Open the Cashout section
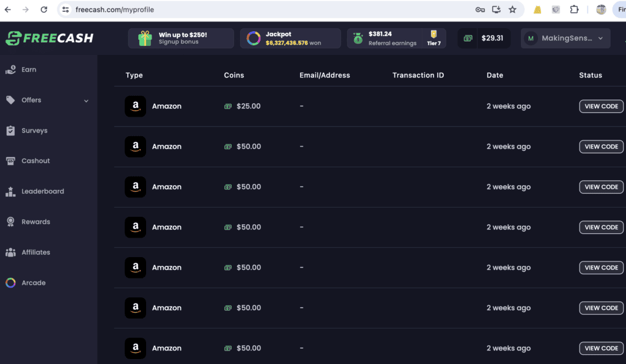626x364 pixels. pos(35,161)
